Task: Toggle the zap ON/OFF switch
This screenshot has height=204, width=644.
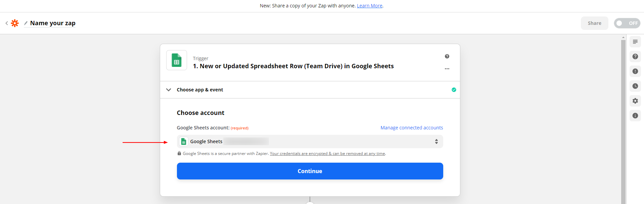Action: click(627, 23)
